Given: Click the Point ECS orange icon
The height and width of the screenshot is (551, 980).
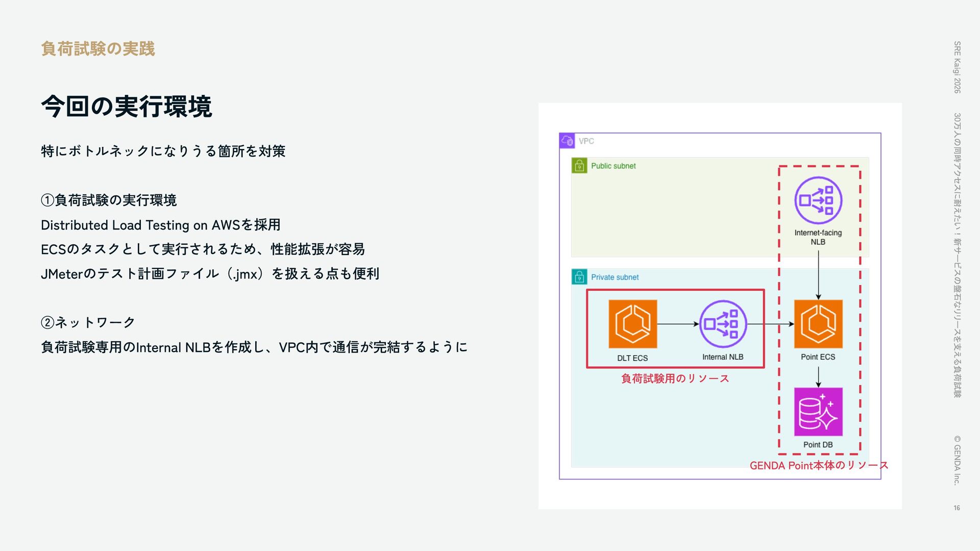Looking at the screenshot, I should pos(818,324).
